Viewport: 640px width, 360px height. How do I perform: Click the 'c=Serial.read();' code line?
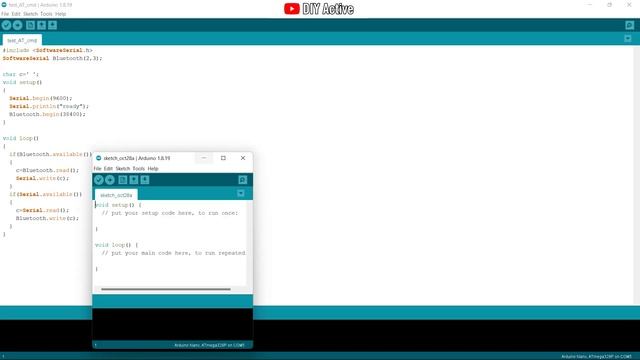point(42,210)
